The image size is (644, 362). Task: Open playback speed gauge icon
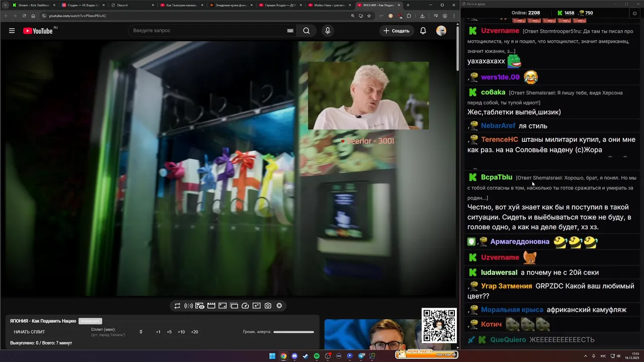(245, 306)
